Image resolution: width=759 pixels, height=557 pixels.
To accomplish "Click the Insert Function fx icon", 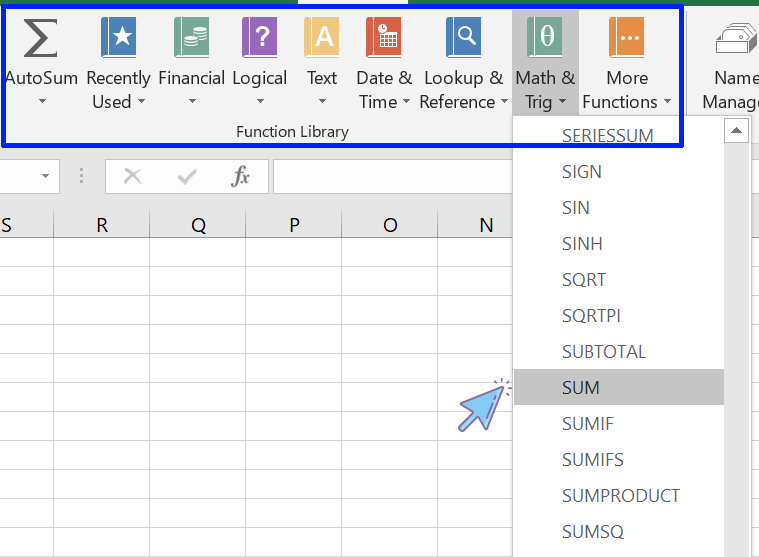I will tap(241, 176).
